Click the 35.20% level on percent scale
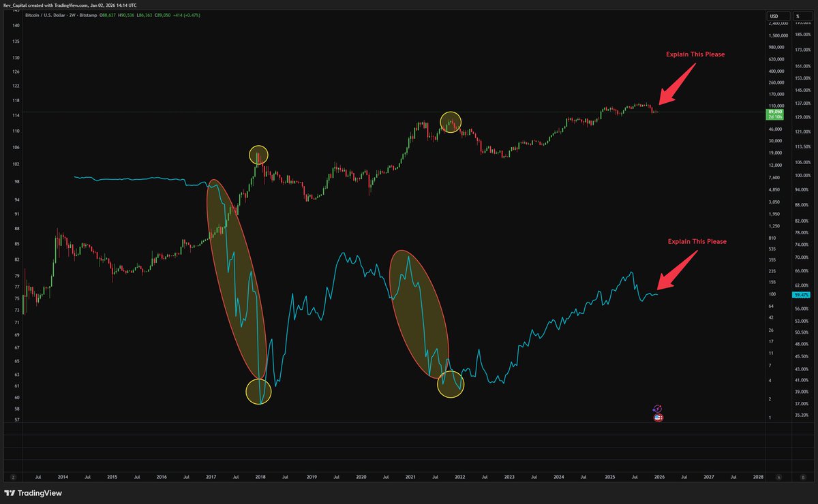This screenshot has width=818, height=504. [802, 414]
